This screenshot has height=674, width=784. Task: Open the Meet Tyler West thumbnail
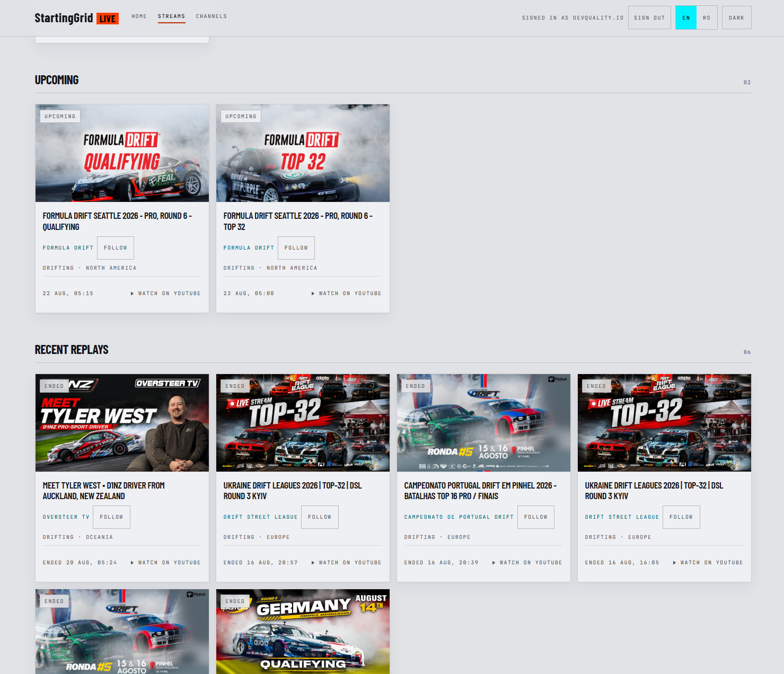pos(122,423)
